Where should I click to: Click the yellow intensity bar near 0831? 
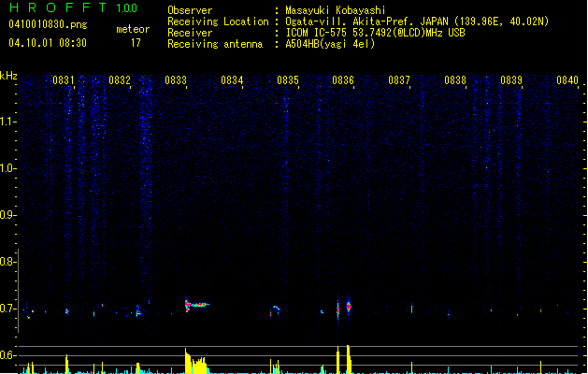pyautogui.click(x=67, y=365)
